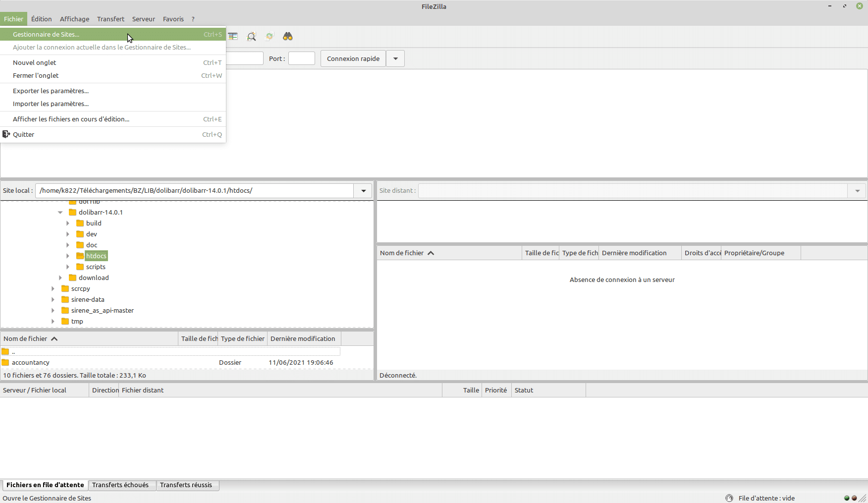Select the accountancy row in local file list
The image size is (868, 503).
(171, 362)
